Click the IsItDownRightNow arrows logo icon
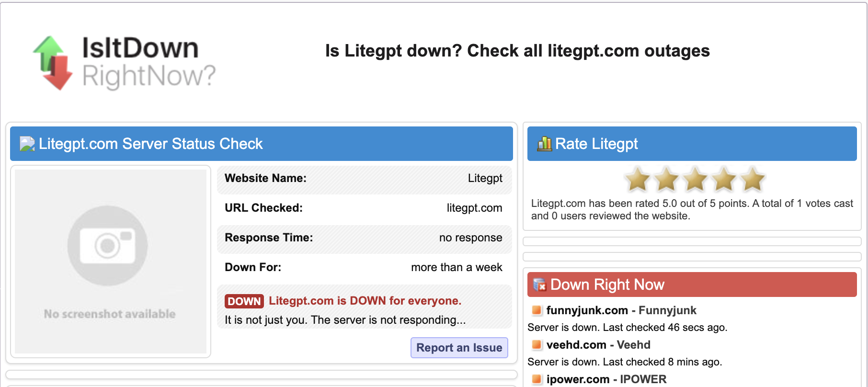Screen dimensions: 868x387 [x=52, y=63]
